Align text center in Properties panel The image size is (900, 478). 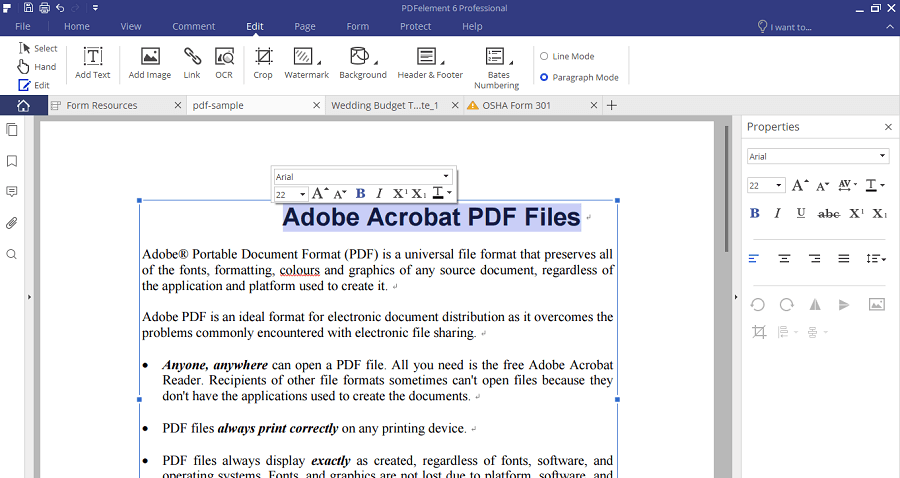point(784,259)
